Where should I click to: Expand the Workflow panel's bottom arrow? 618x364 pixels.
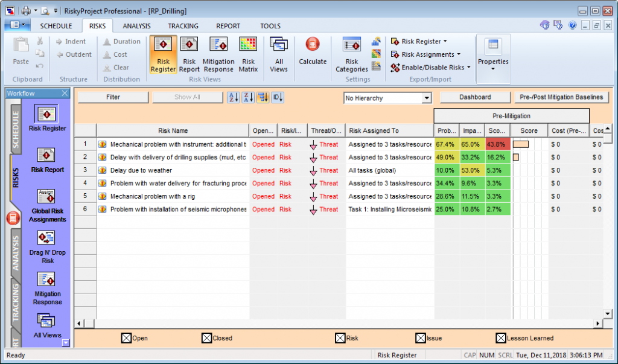coord(66,343)
